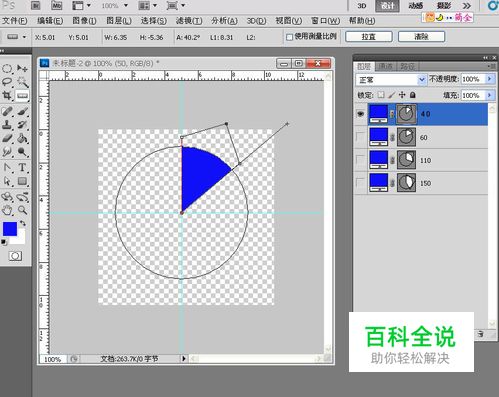The image size is (499, 397).
Task: Expand more workspaces chevron
Action: (x=467, y=6)
